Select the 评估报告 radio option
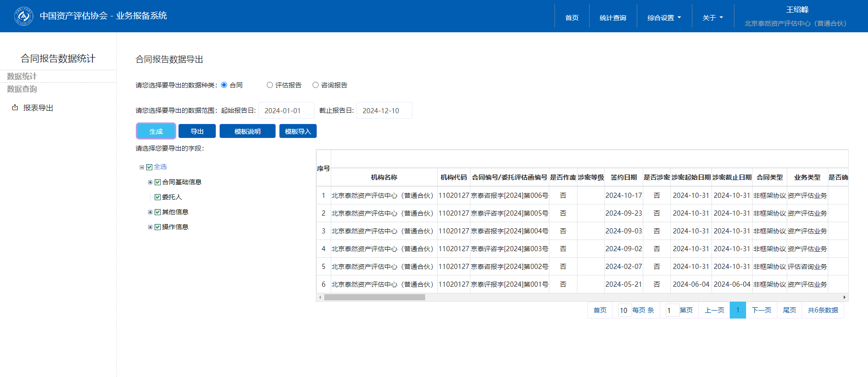 coord(270,85)
